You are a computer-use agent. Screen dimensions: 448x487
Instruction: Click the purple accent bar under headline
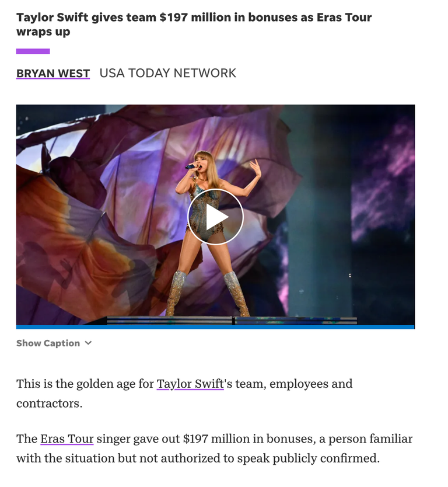pyautogui.click(x=33, y=51)
